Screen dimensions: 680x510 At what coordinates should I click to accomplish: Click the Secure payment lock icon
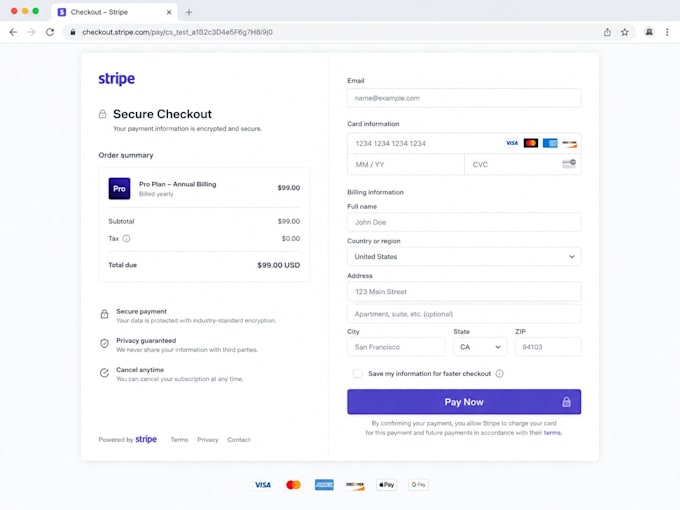click(x=105, y=314)
